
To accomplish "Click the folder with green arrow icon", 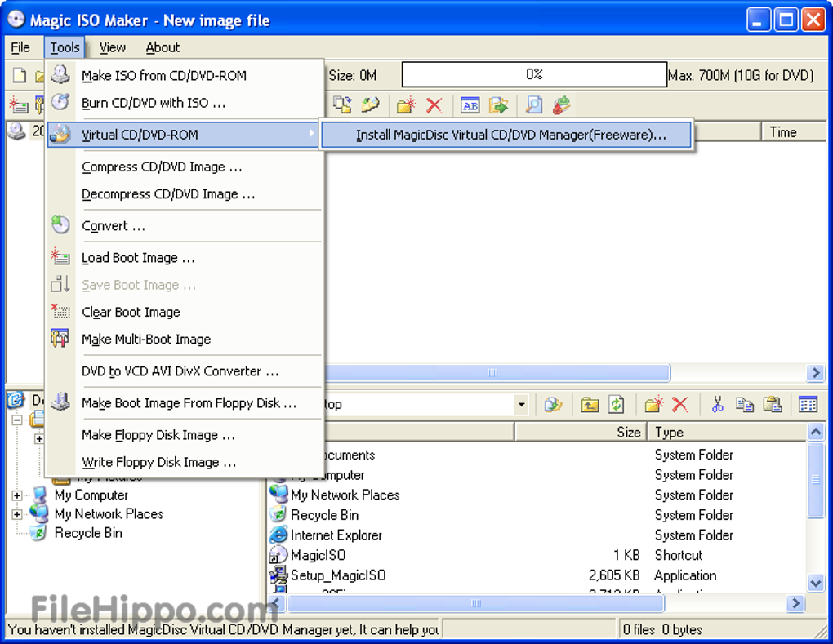I will [x=498, y=105].
